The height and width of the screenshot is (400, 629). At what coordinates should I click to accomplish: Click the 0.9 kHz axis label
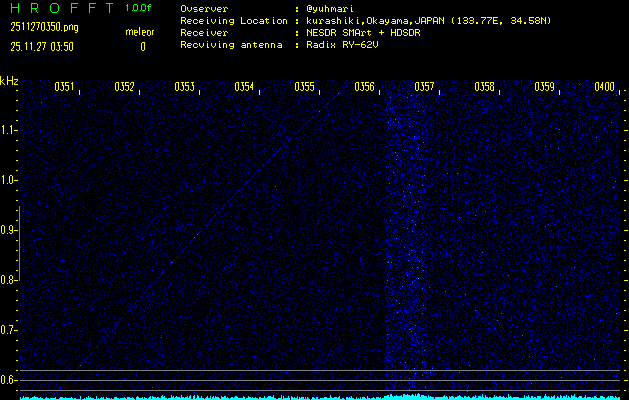8,230
